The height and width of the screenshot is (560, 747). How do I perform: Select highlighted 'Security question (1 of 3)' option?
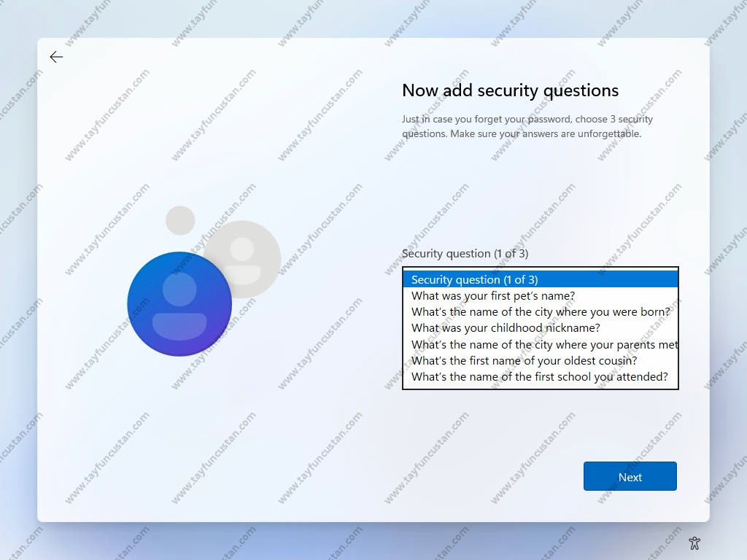(x=541, y=279)
